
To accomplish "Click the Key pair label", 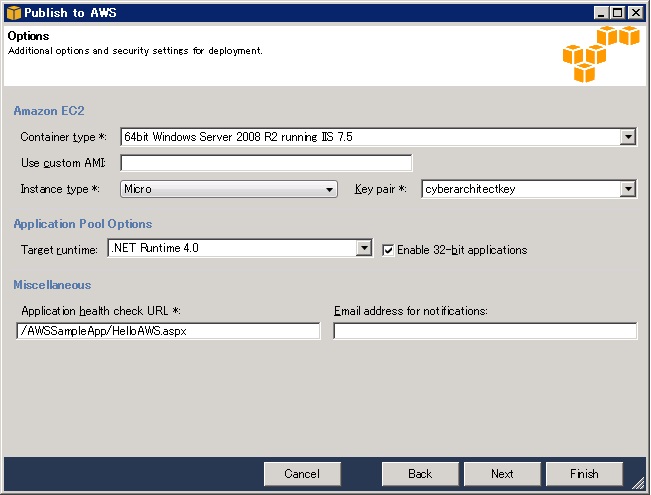I will click(x=380, y=189).
